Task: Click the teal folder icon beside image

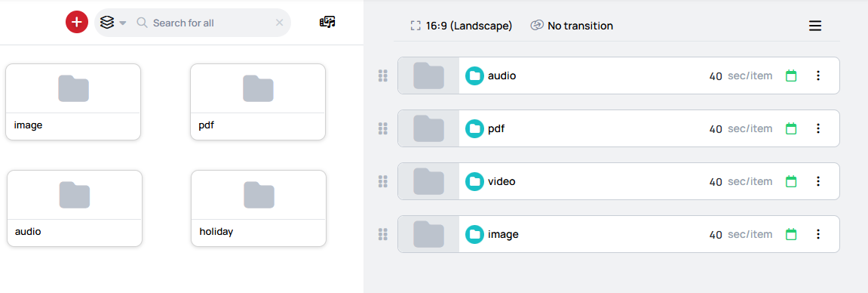Action: [474, 234]
